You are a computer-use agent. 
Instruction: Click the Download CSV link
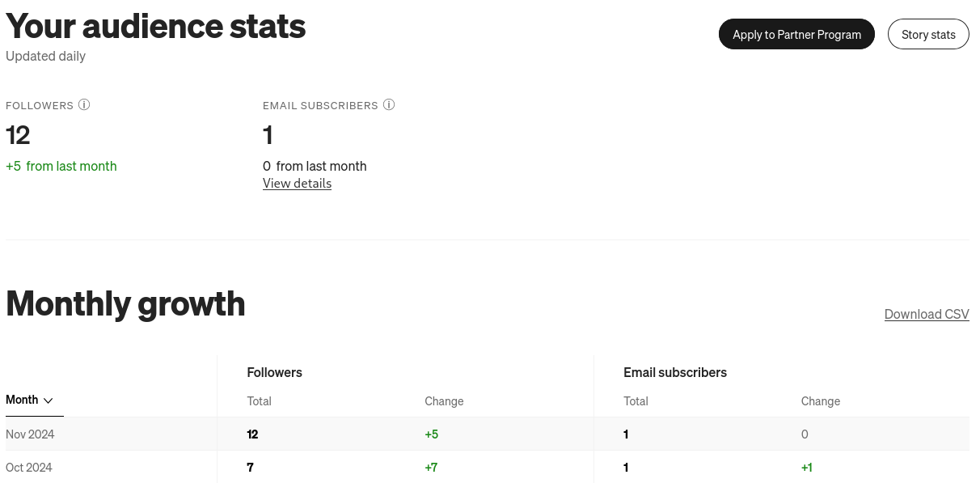coord(927,314)
